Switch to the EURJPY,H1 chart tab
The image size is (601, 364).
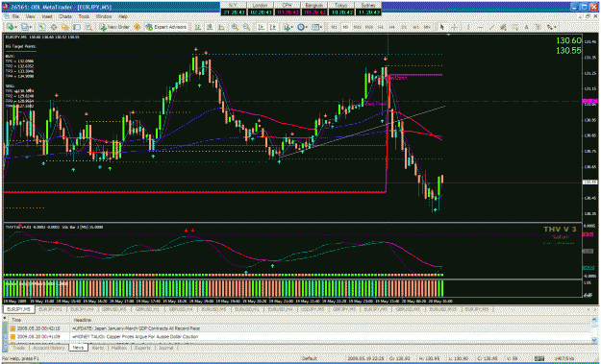pyautogui.click(x=51, y=309)
